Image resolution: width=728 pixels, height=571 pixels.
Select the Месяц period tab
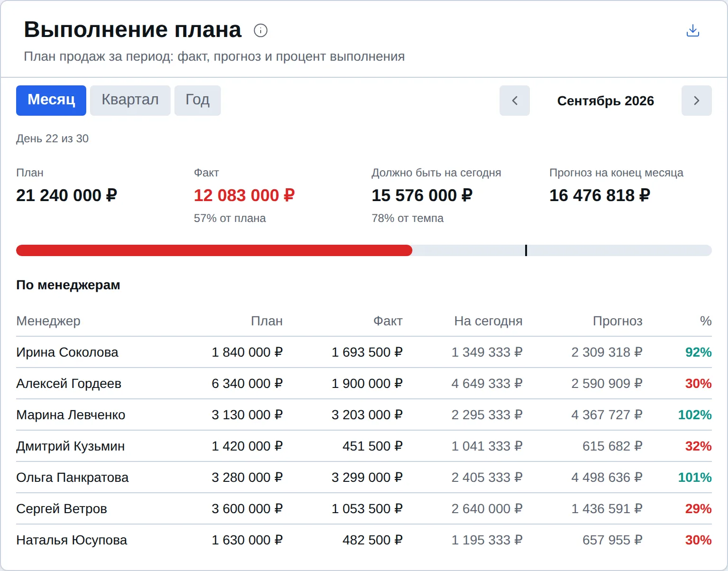pos(51,101)
